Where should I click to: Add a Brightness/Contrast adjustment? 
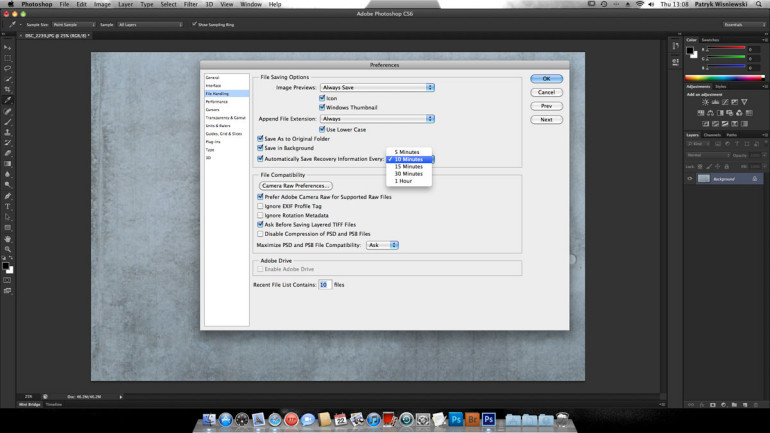[x=705, y=102]
